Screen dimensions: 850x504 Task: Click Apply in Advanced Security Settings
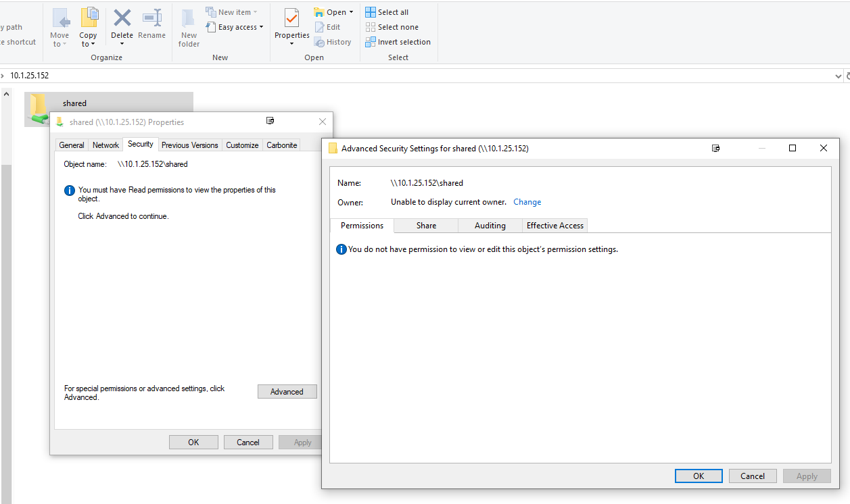pyautogui.click(x=807, y=476)
